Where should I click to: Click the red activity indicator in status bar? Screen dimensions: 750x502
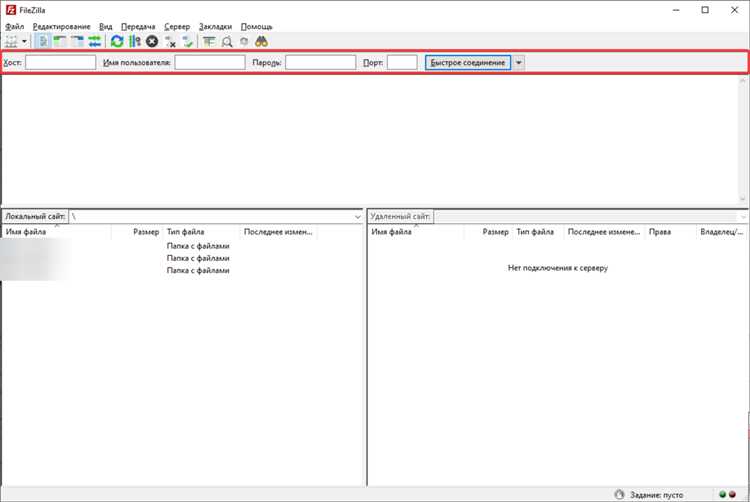(732, 494)
